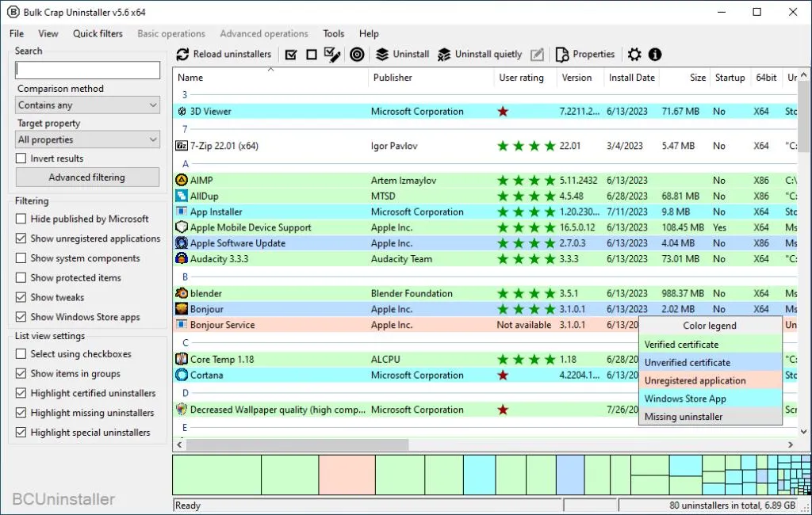The image size is (812, 515).
Task: Open the File menu
Action: tap(17, 33)
